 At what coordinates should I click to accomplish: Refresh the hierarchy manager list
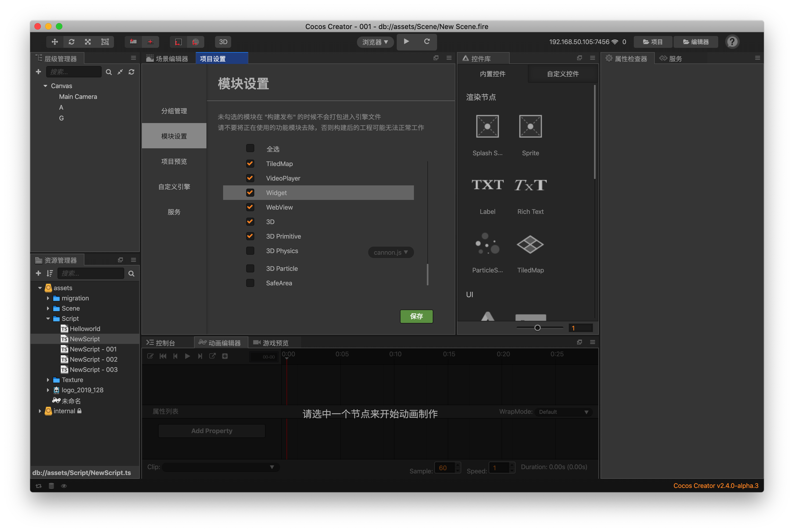(x=131, y=72)
